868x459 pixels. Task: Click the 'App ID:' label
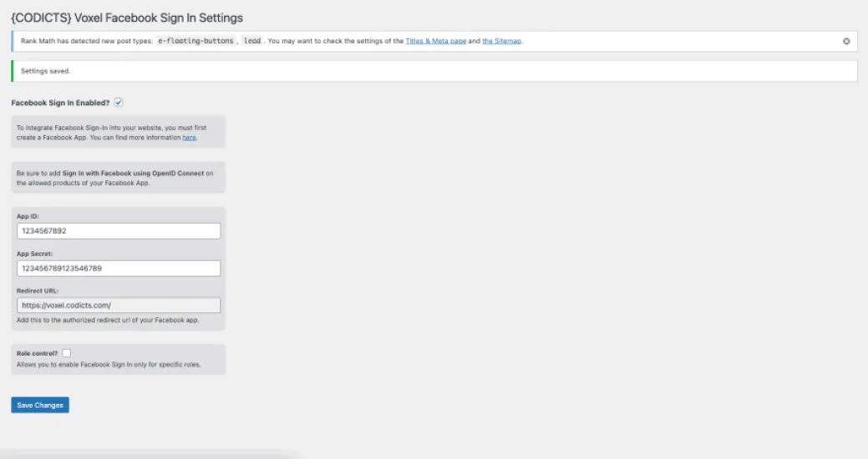coord(28,216)
